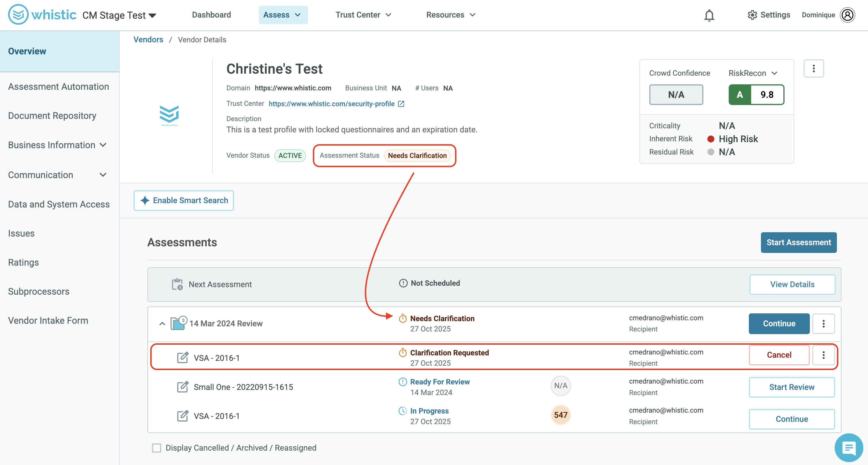Click In Progress status icon
Image resolution: width=868 pixels, height=465 pixels.
[x=403, y=411]
